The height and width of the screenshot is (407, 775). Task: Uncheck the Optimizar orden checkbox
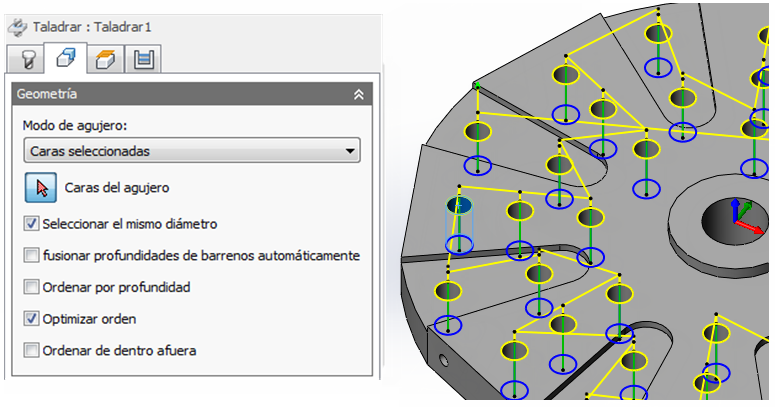click(x=31, y=318)
